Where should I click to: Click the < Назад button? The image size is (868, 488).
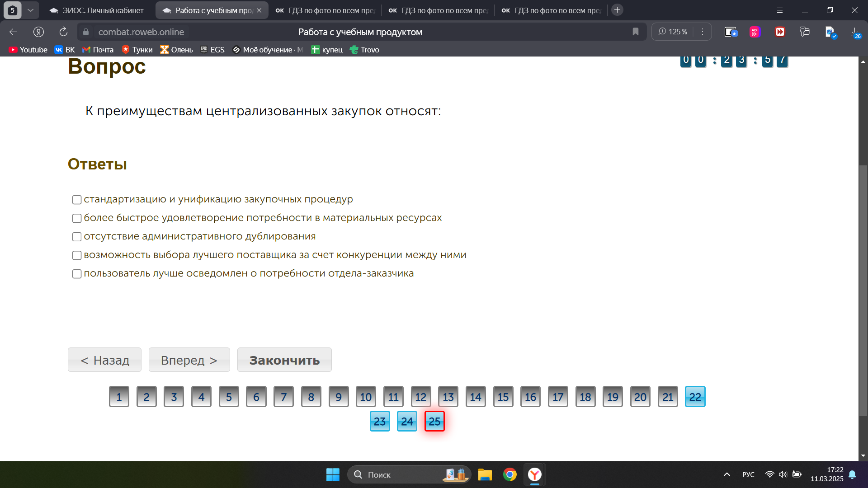tap(104, 360)
